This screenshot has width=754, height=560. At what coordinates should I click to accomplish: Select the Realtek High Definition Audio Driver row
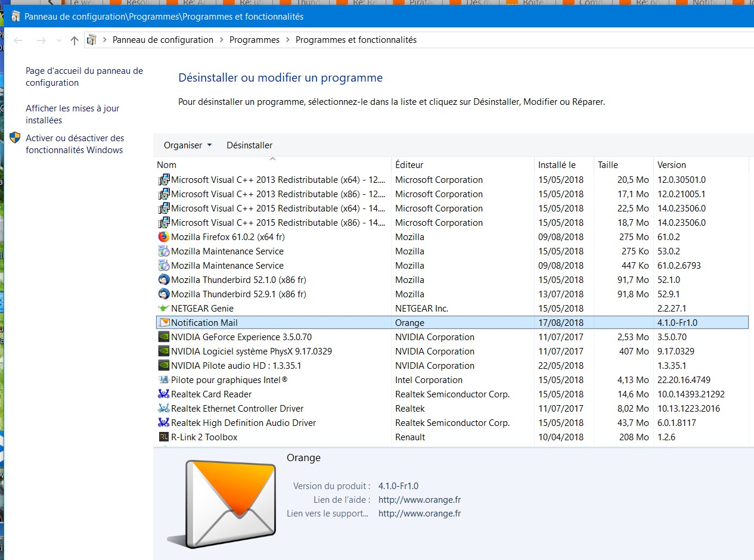pyautogui.click(x=243, y=423)
